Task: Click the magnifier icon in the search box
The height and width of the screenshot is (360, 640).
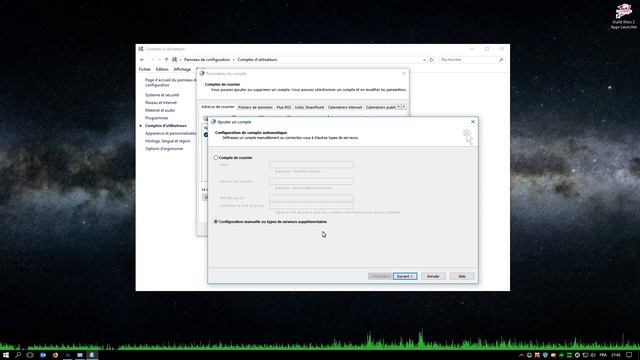Action: 501,60
